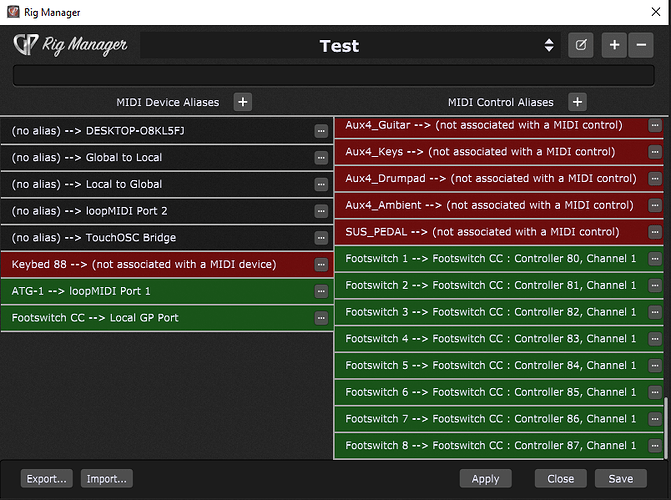The width and height of the screenshot is (671, 500).
Task: Open options for Keybed 88 alias
Action: coord(321,265)
